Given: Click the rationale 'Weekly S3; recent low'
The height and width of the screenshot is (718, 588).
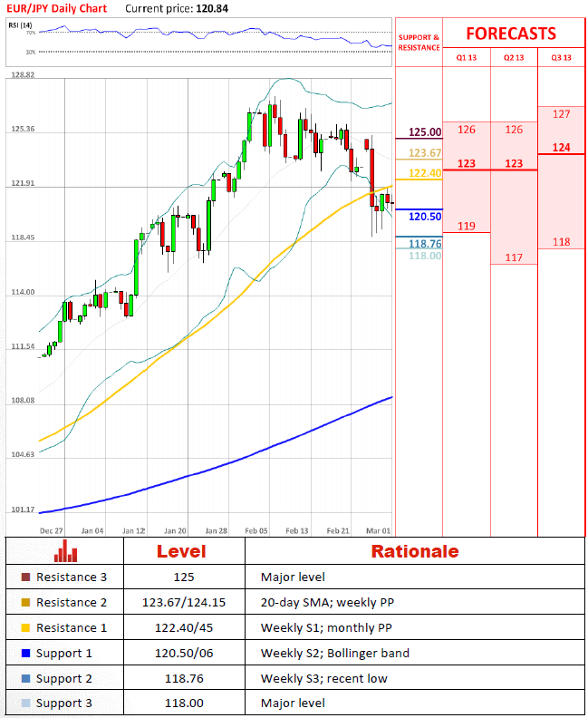Looking at the screenshot, I should pyautogui.click(x=324, y=678).
